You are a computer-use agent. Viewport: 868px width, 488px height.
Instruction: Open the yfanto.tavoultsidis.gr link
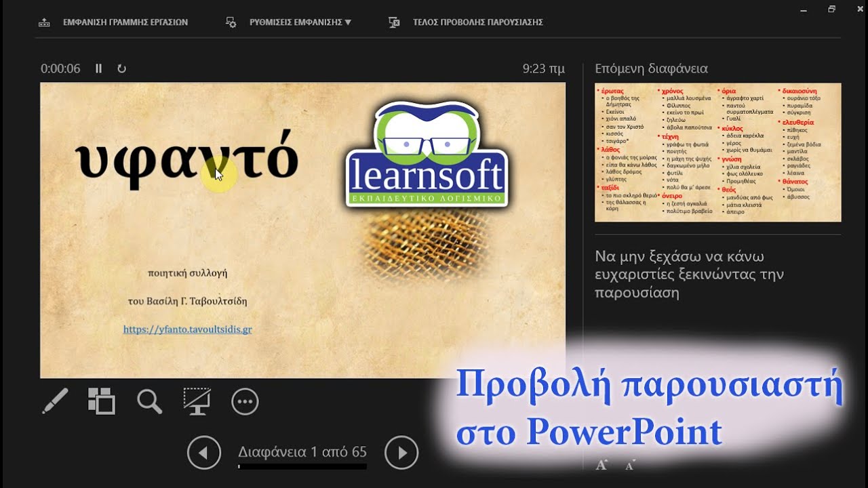pyautogui.click(x=188, y=329)
